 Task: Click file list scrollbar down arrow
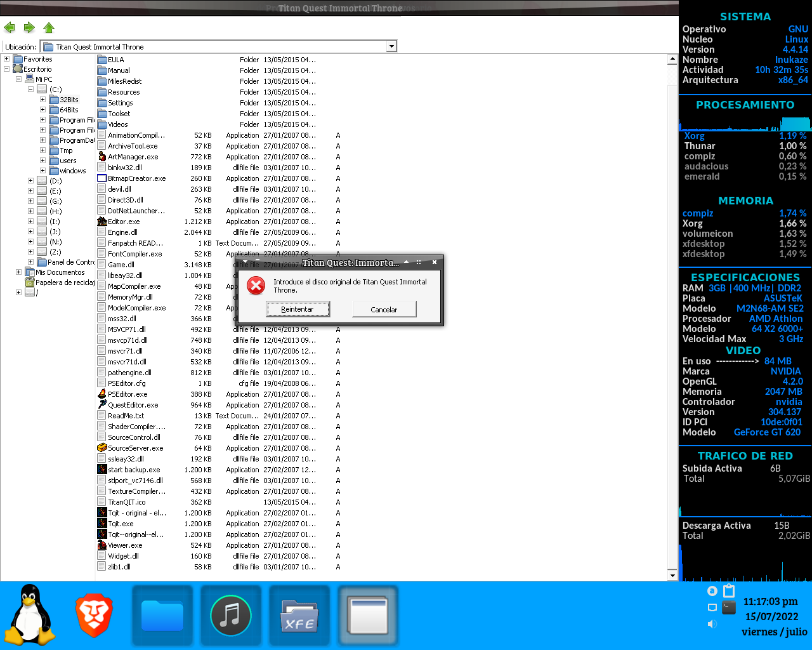pyautogui.click(x=672, y=576)
